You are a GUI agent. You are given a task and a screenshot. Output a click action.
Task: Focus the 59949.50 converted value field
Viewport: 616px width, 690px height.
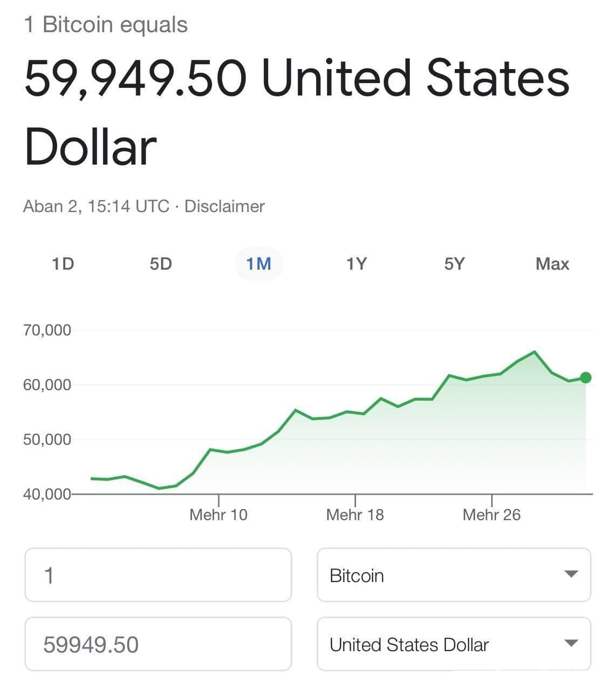click(158, 644)
